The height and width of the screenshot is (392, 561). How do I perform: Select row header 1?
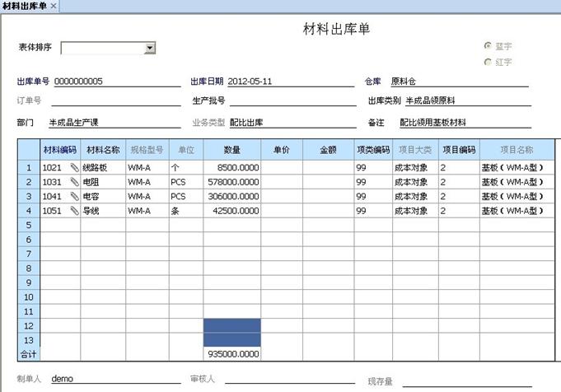(x=29, y=167)
